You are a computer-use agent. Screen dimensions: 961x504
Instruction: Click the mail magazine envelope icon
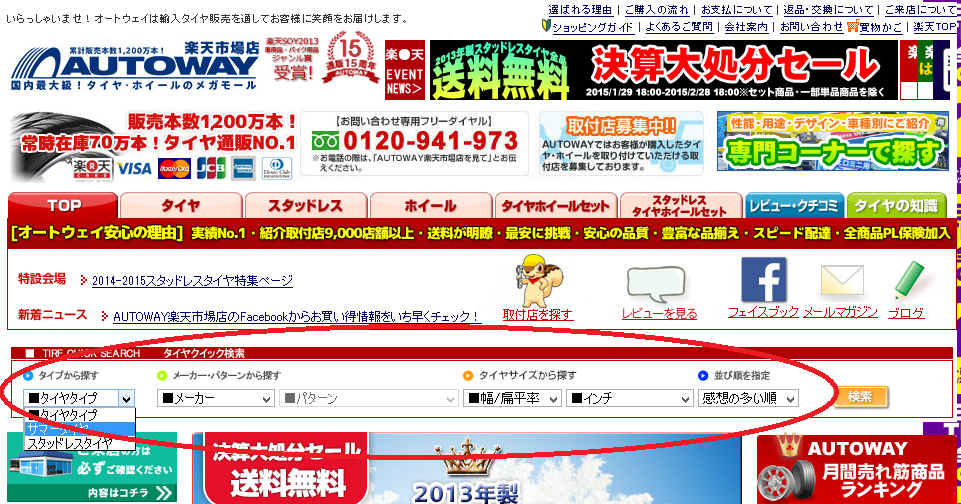[x=841, y=282]
